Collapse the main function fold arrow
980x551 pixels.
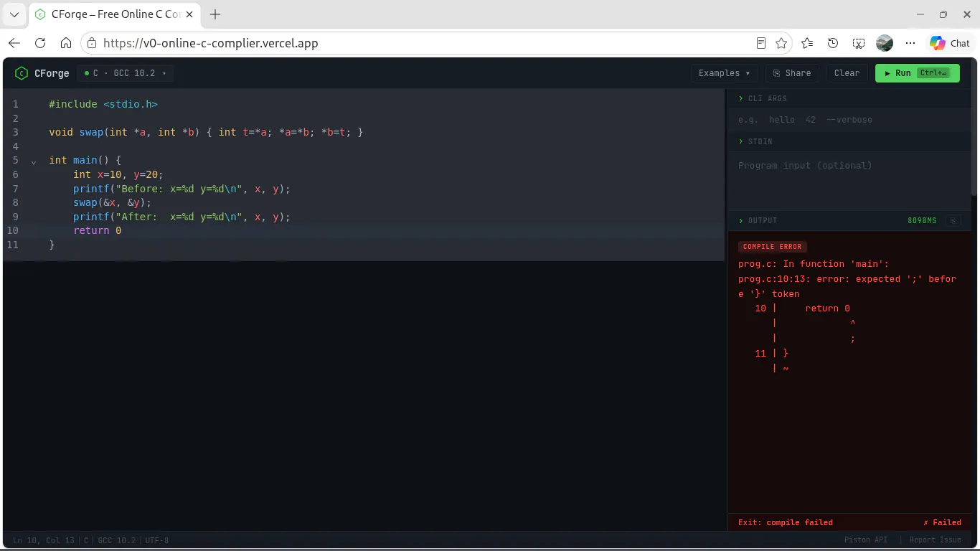coord(34,161)
